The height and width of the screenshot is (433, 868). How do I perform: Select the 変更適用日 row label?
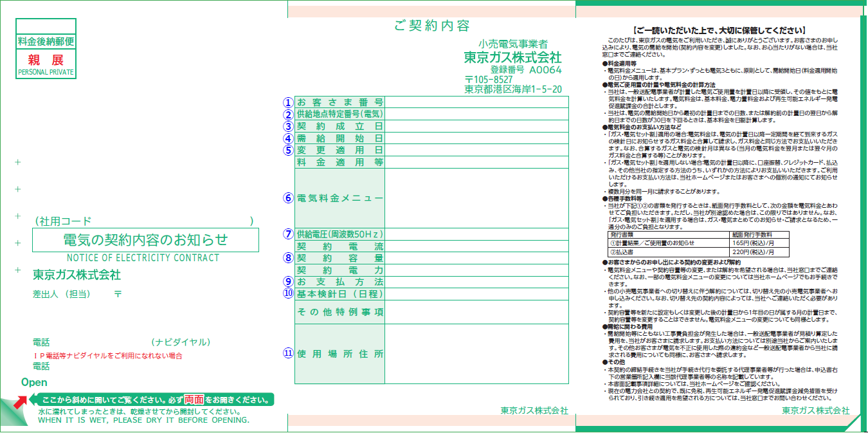(x=339, y=150)
